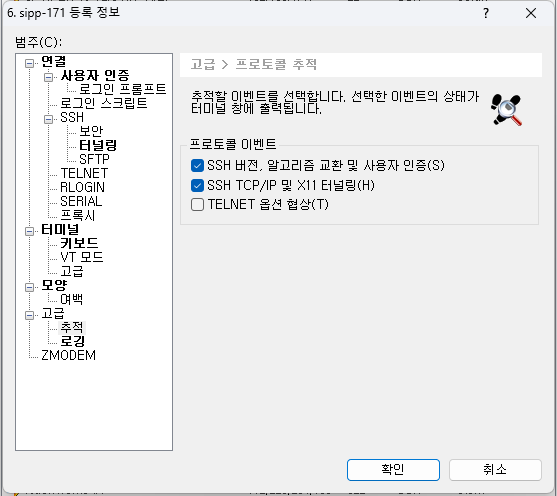This screenshot has width=557, height=496.
Task: Enable the SSH version and user authentication tracing checkbox
Action: tap(197, 166)
